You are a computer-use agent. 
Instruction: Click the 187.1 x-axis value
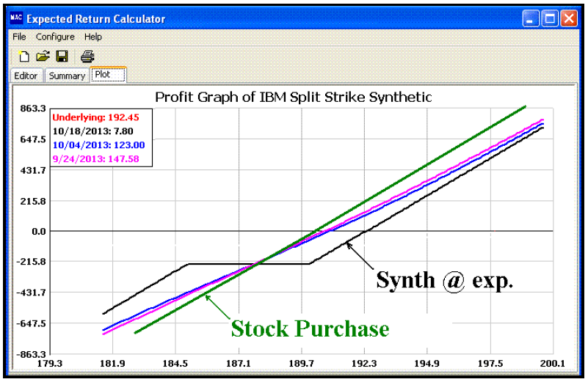coord(239,363)
